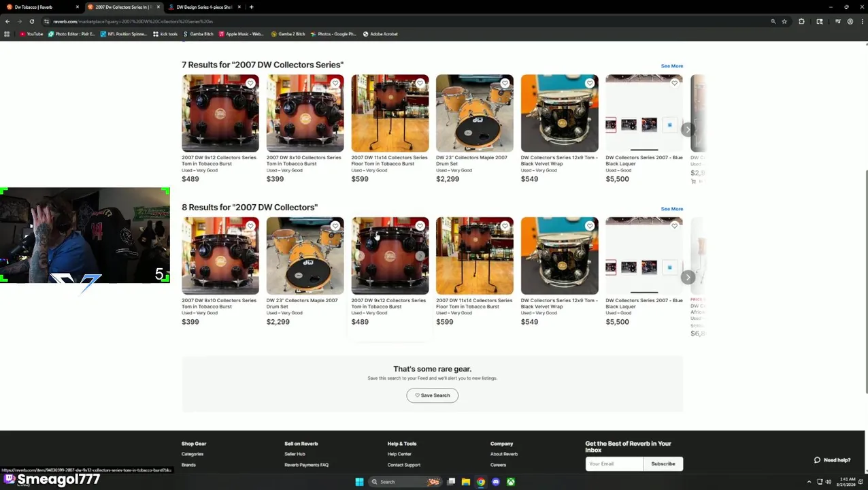Screen dimensions: 868x490
Task: Open the Xbox app from the taskbar
Action: tap(510, 482)
